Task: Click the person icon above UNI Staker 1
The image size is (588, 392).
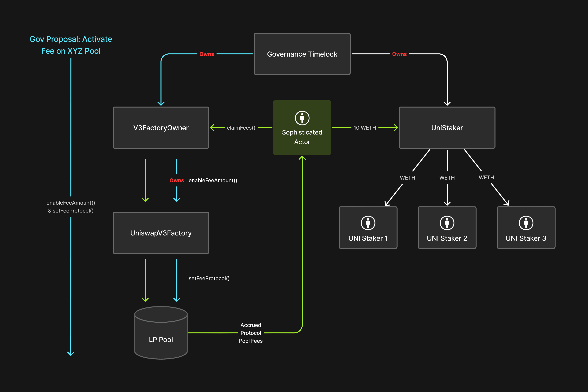Action: [368, 223]
